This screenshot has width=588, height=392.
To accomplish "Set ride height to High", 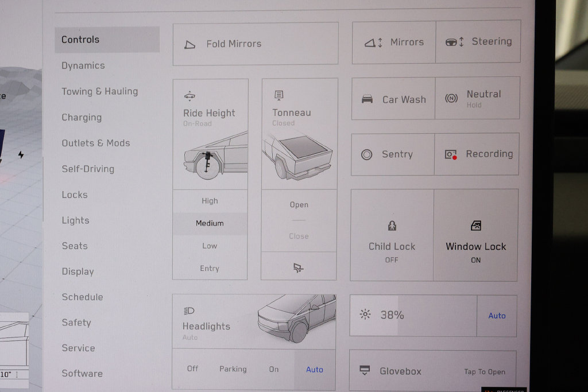I will (x=210, y=201).
